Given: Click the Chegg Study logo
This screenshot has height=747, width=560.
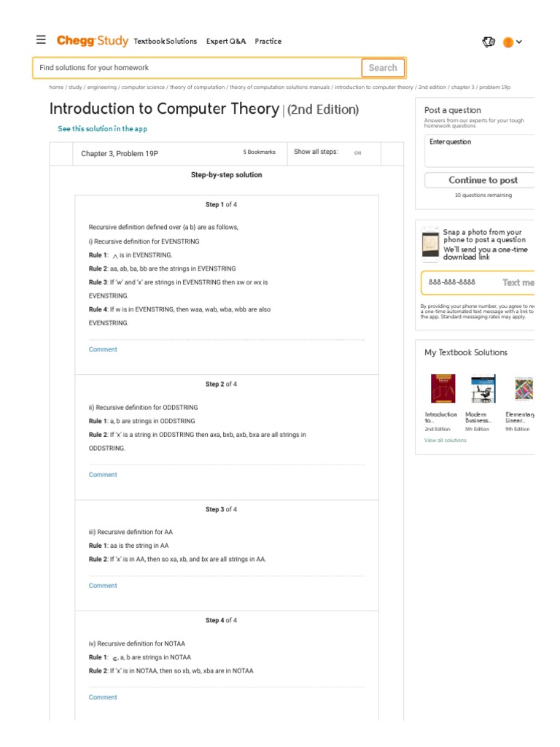Looking at the screenshot, I should coord(92,41).
